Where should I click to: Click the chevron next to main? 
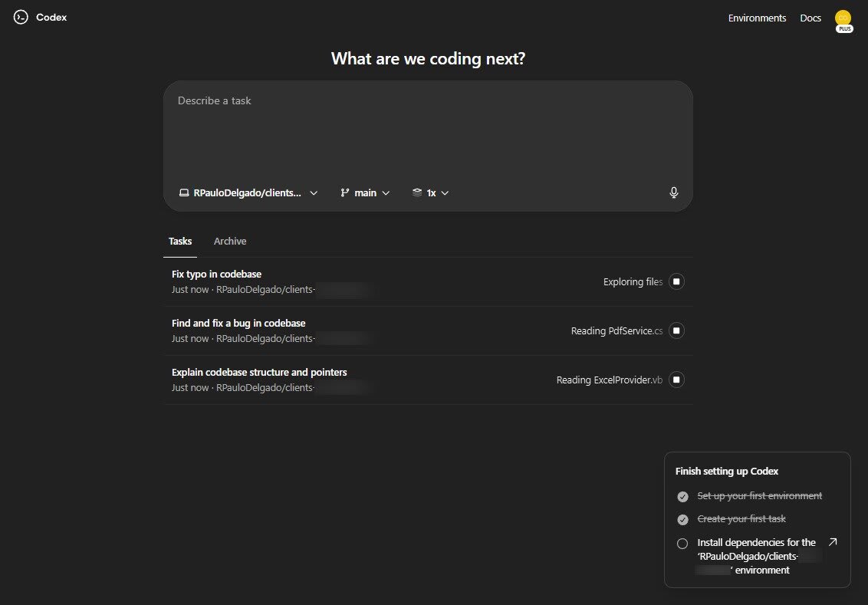386,193
